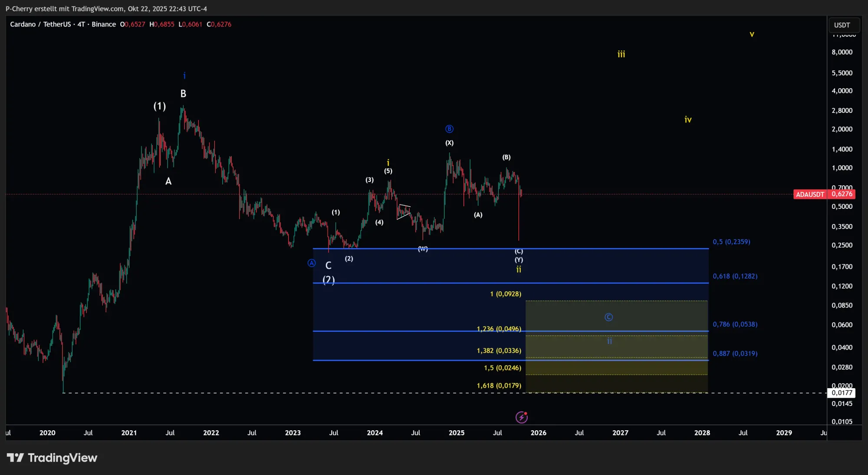Viewport: 868px width, 475px height.
Task: Click the yellow v wave label
Action: (x=752, y=34)
